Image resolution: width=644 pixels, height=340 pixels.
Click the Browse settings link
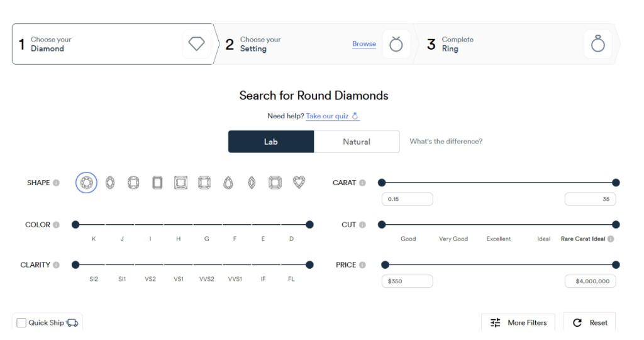364,44
